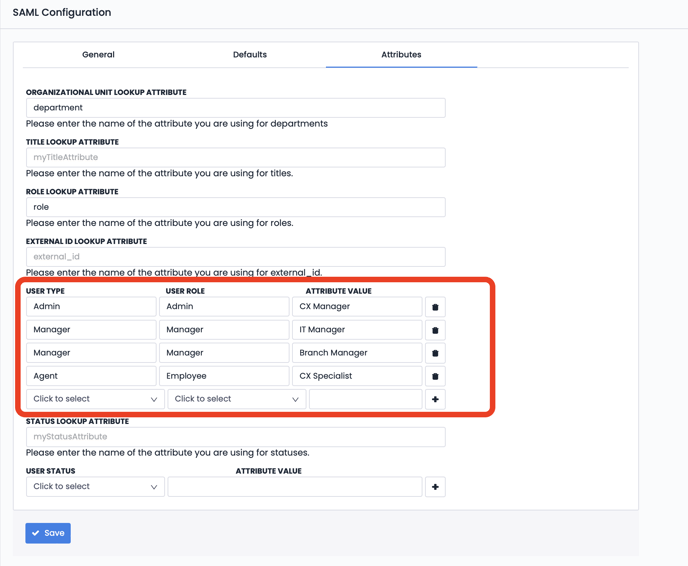This screenshot has height=566, width=688.
Task: Focus the user status attribute value field
Action: tap(295, 487)
